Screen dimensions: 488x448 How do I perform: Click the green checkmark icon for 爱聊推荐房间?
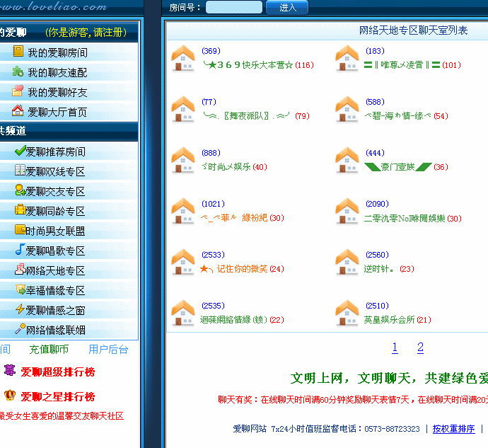(20, 151)
